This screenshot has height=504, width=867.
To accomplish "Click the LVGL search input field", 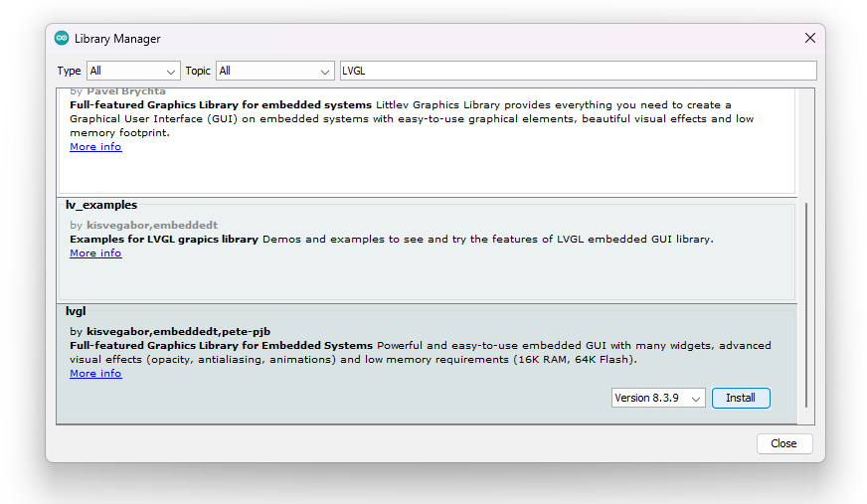I will click(577, 71).
